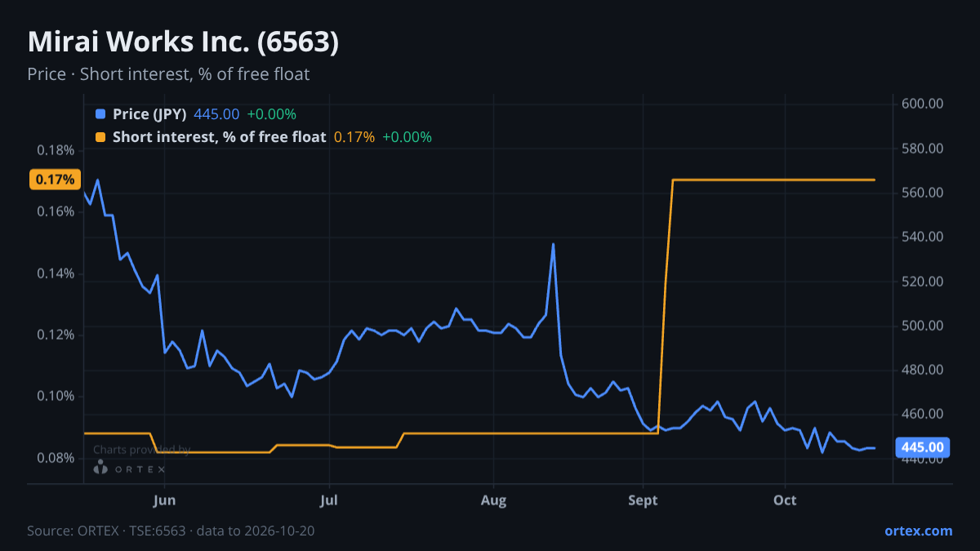Image resolution: width=980 pixels, height=551 pixels.
Task: Click the Mirai Works Inc. (6563) title
Action: click(x=183, y=42)
